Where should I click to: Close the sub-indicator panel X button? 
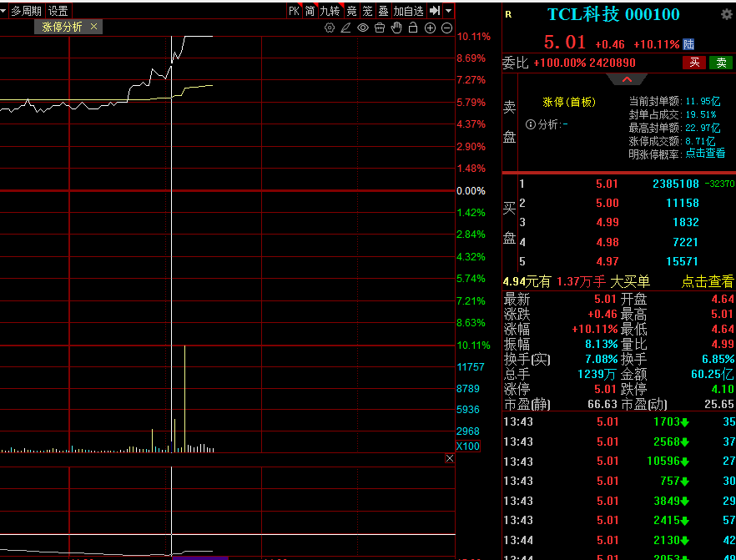click(x=450, y=458)
